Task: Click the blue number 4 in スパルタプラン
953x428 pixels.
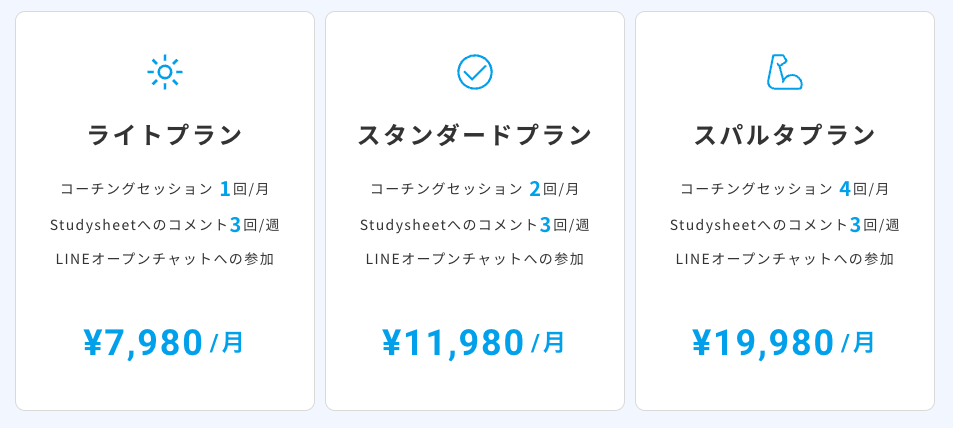Action: pos(845,188)
